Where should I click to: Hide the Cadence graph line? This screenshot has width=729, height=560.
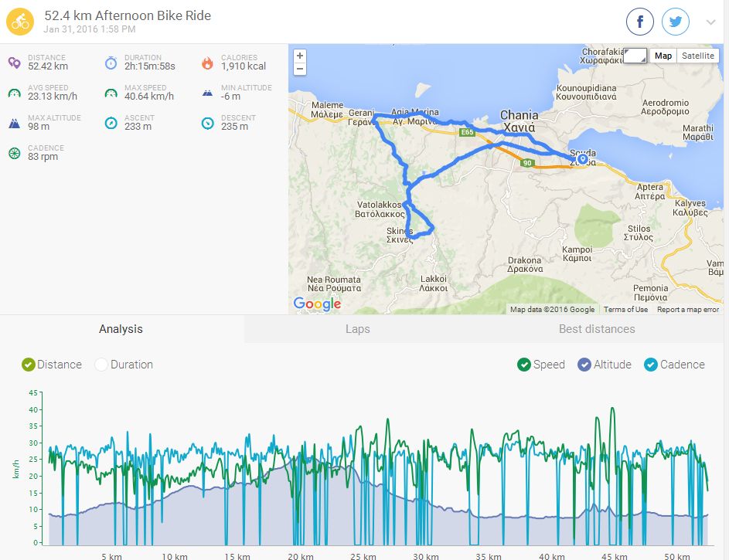(x=651, y=365)
